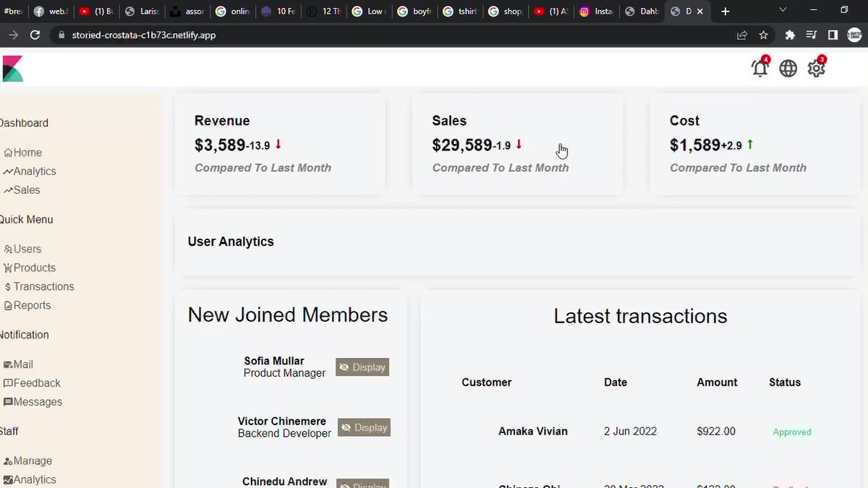Screen dimensions: 868x488
Task: Switch to the Instagram browser tab
Action: click(x=598, y=11)
